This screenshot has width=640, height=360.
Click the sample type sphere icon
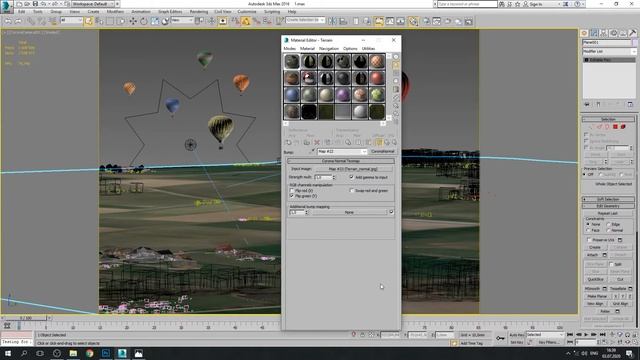tap(396, 57)
